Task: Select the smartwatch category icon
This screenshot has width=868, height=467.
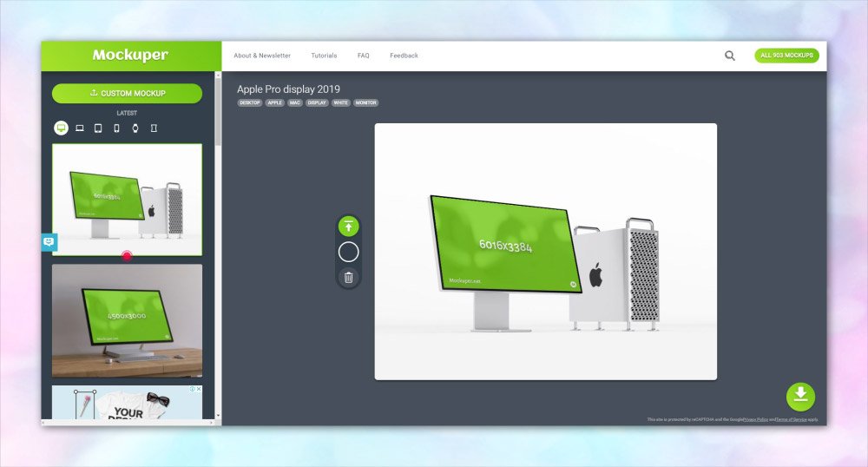Action: click(x=135, y=128)
